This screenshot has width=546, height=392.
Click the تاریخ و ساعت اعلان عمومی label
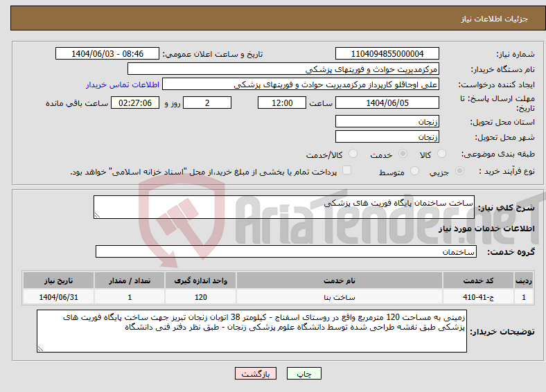(x=213, y=54)
